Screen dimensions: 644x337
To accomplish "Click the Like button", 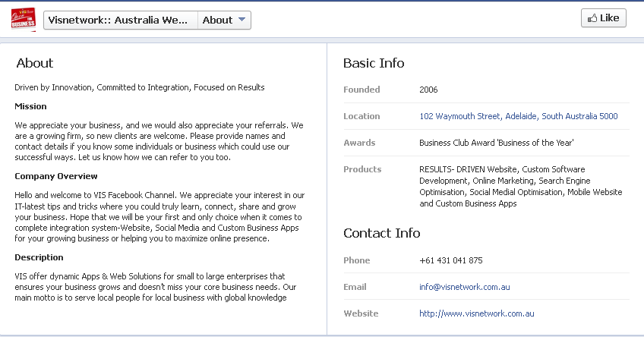I will tap(603, 18).
